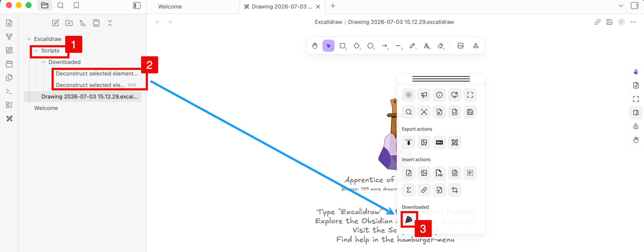Show the Files pane in the sidebar header
The image size is (644, 252).
[45, 6]
